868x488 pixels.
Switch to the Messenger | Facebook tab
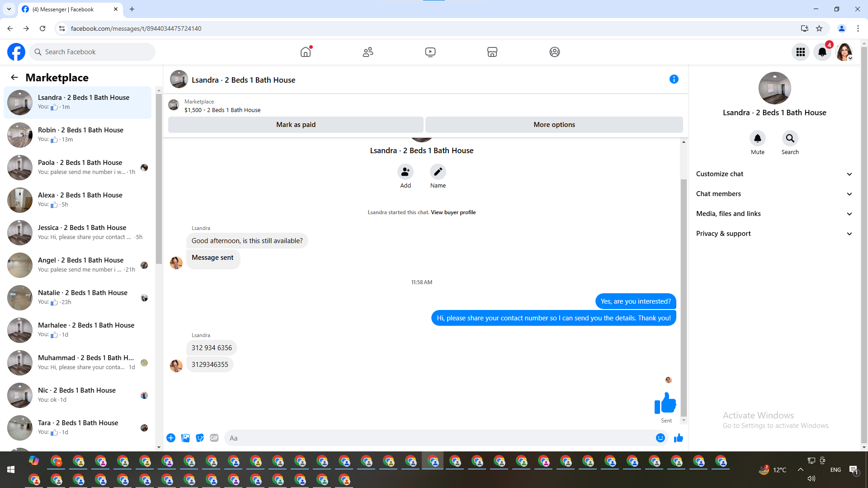tap(70, 9)
